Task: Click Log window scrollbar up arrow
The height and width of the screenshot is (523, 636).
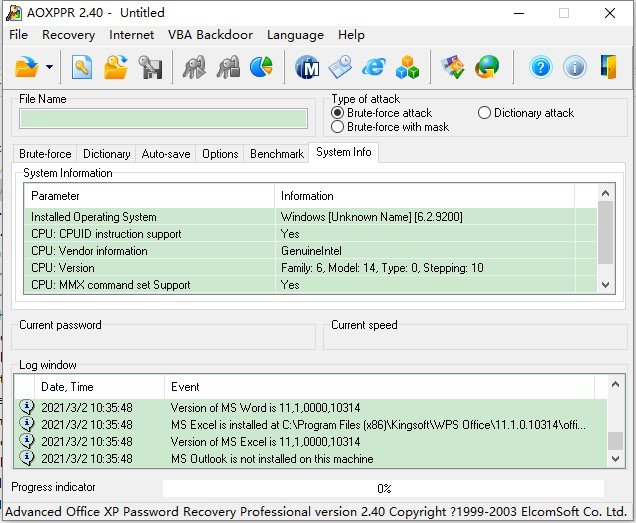Action: pyautogui.click(x=615, y=384)
